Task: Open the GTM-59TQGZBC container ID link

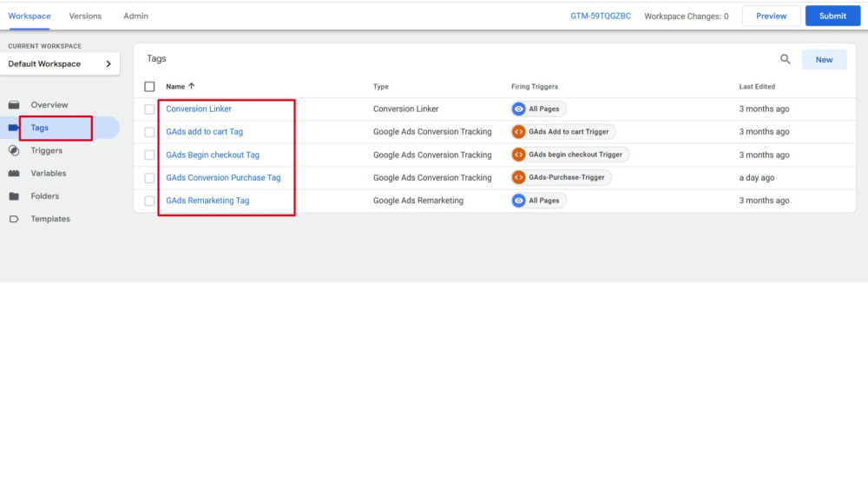Action: coord(601,16)
